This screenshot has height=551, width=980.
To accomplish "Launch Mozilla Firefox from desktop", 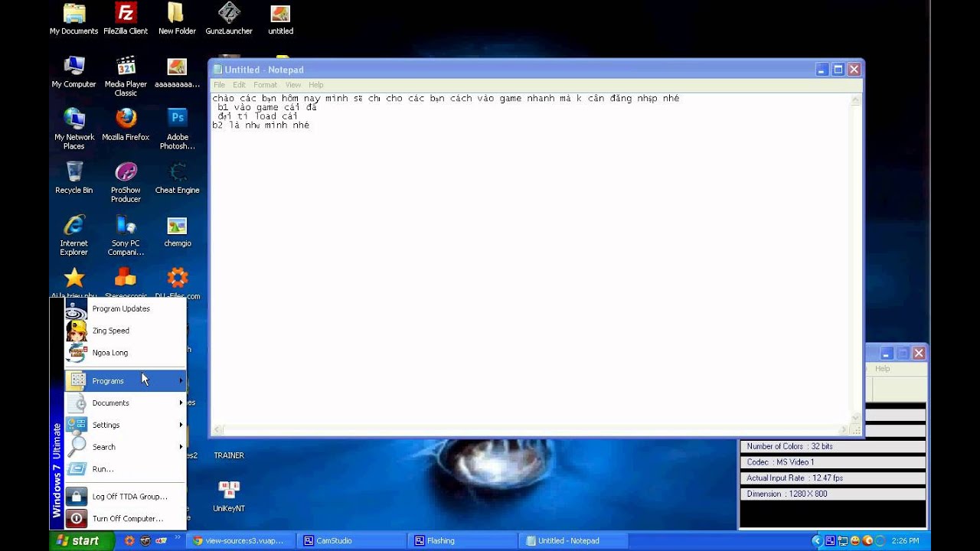I will pyautogui.click(x=126, y=125).
